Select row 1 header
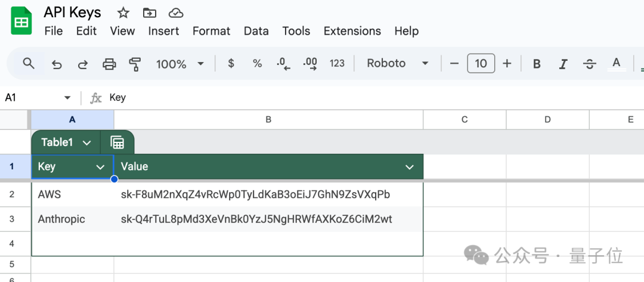644x282 pixels. tap(15, 167)
